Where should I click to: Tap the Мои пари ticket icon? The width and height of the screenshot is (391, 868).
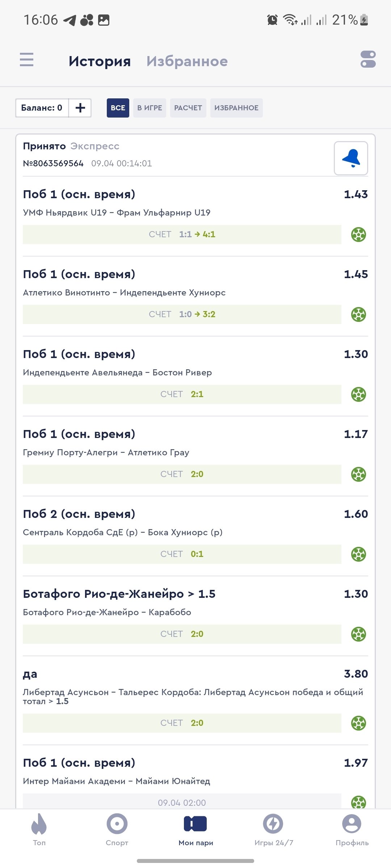pos(195,824)
